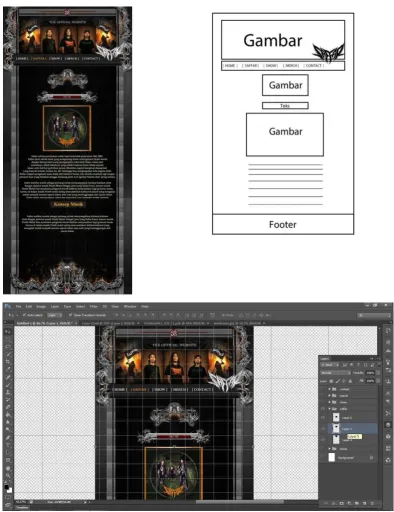The image size is (394, 512).
Task: Select the Clone Stamp tool
Action: (x=8, y=392)
